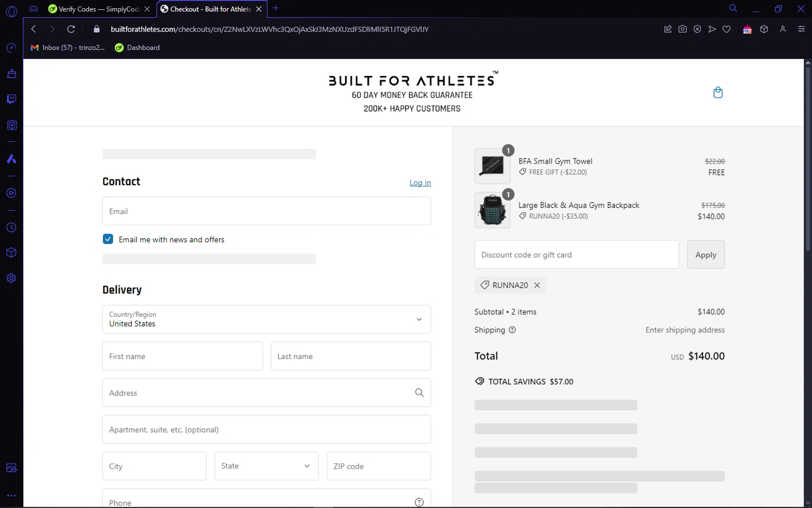
Task: Click the Built for Athletes logo
Action: [x=412, y=80]
